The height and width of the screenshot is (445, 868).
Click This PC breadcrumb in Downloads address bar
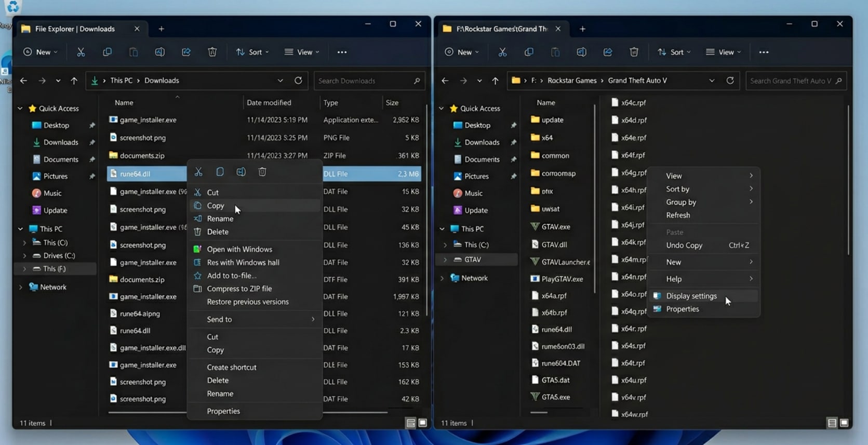(121, 81)
